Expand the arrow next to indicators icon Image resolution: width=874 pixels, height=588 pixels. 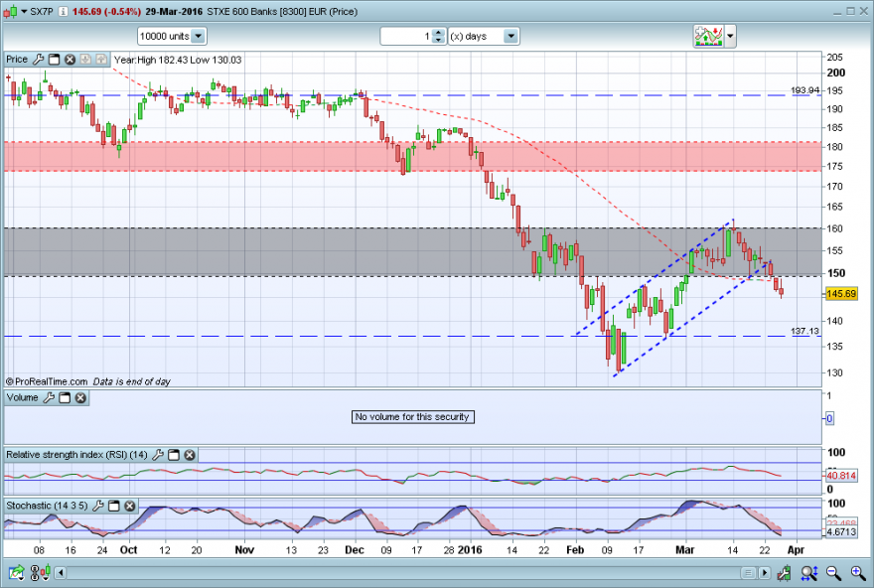pos(730,37)
